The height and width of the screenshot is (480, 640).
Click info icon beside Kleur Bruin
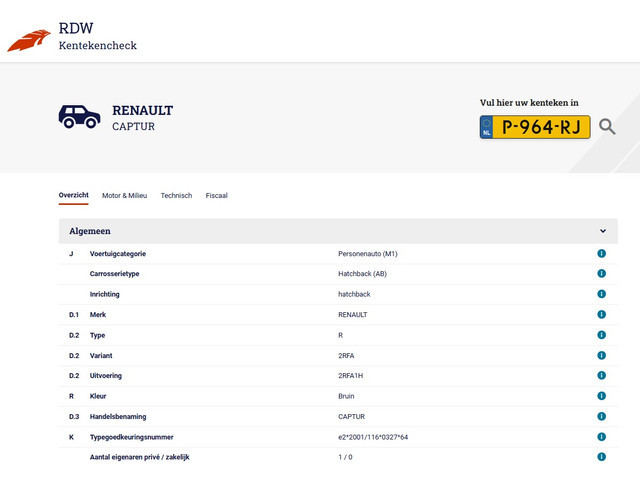point(602,396)
